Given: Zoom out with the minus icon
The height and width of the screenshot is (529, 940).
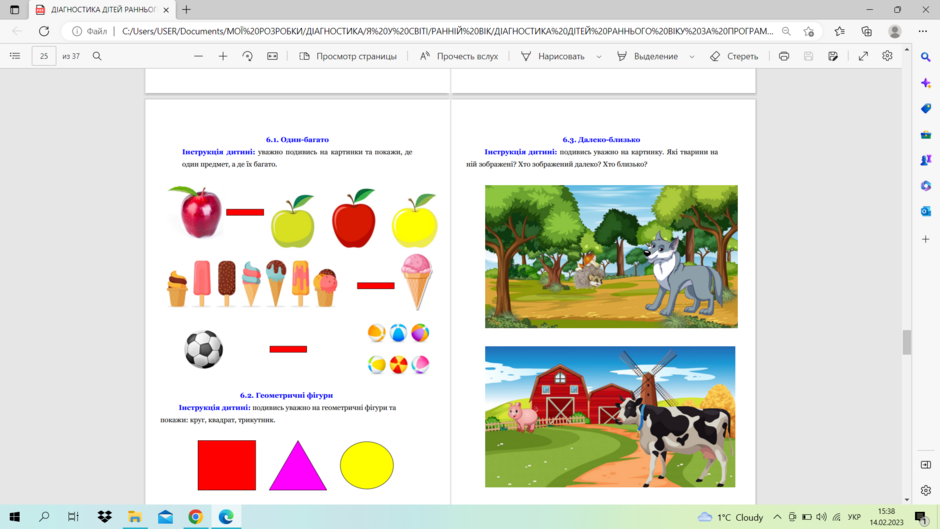Looking at the screenshot, I should [x=198, y=56].
